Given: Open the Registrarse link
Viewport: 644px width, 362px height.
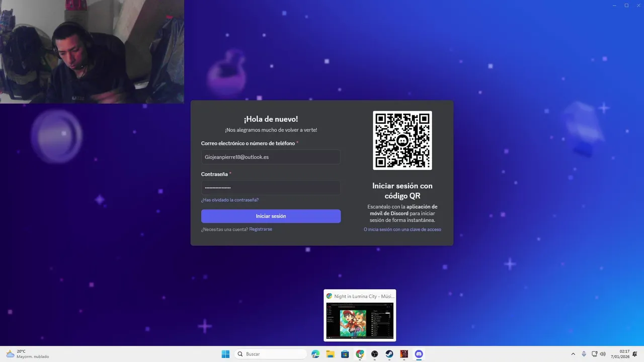Looking at the screenshot, I should tap(261, 229).
